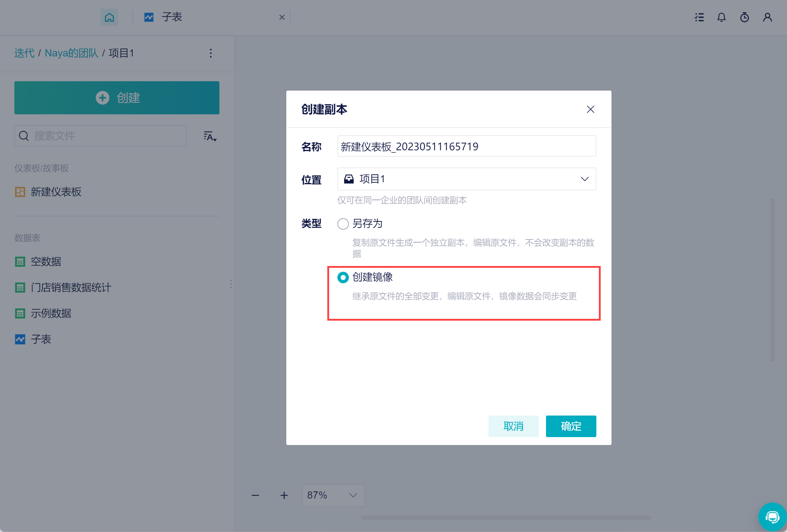The height and width of the screenshot is (532, 787).
Task: Open 门店销售数据统计 data table
Action: point(71,288)
